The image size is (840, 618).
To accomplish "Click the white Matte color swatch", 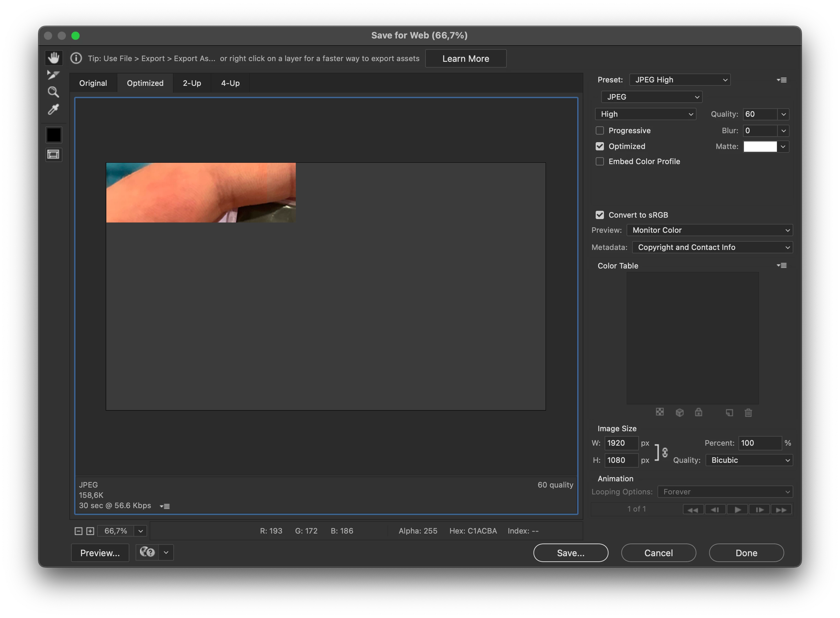I will click(760, 147).
